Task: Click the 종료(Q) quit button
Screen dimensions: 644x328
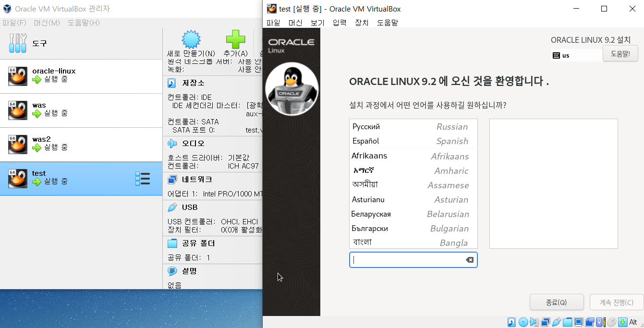Action: point(557,303)
